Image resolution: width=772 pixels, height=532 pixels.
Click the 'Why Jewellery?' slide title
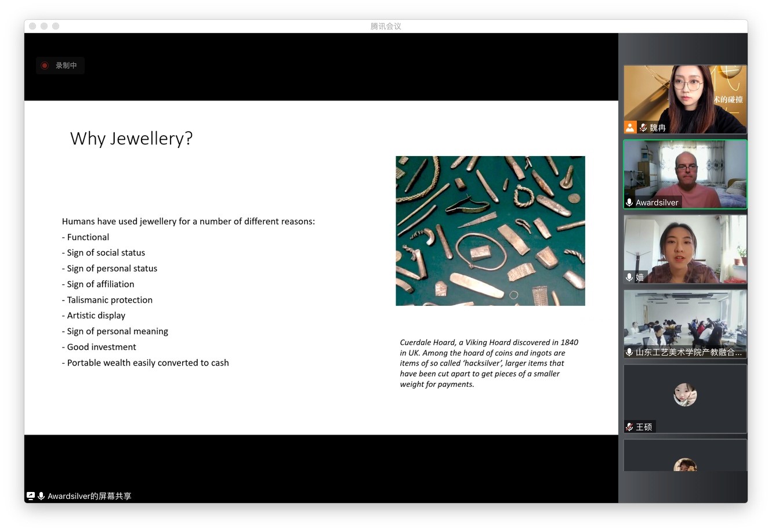pyautogui.click(x=131, y=139)
